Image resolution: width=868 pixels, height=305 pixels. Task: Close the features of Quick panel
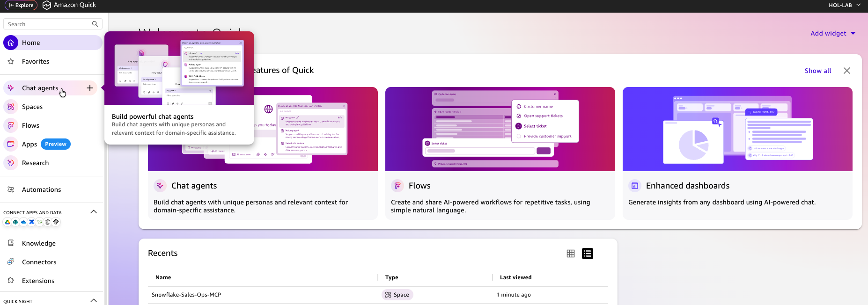847,71
